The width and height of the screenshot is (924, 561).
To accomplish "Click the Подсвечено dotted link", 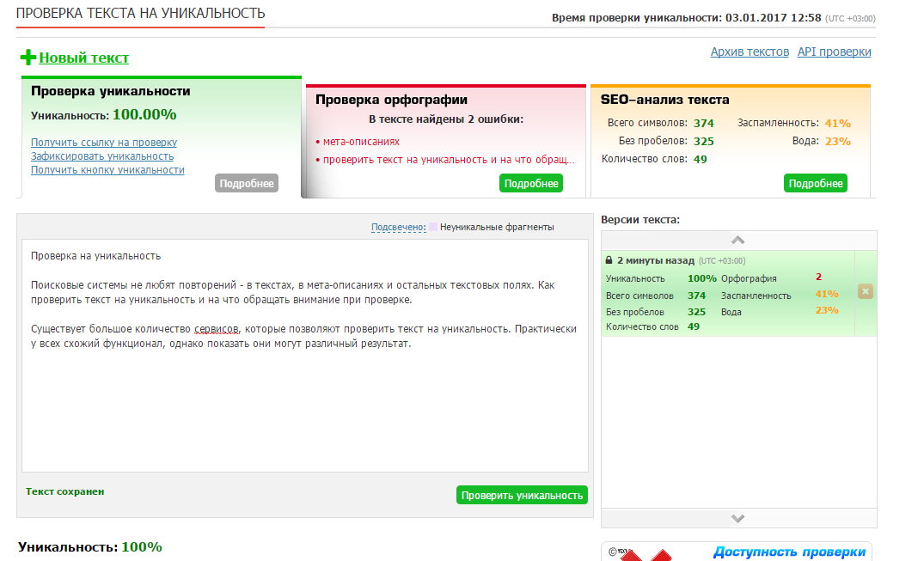I will coord(398,228).
